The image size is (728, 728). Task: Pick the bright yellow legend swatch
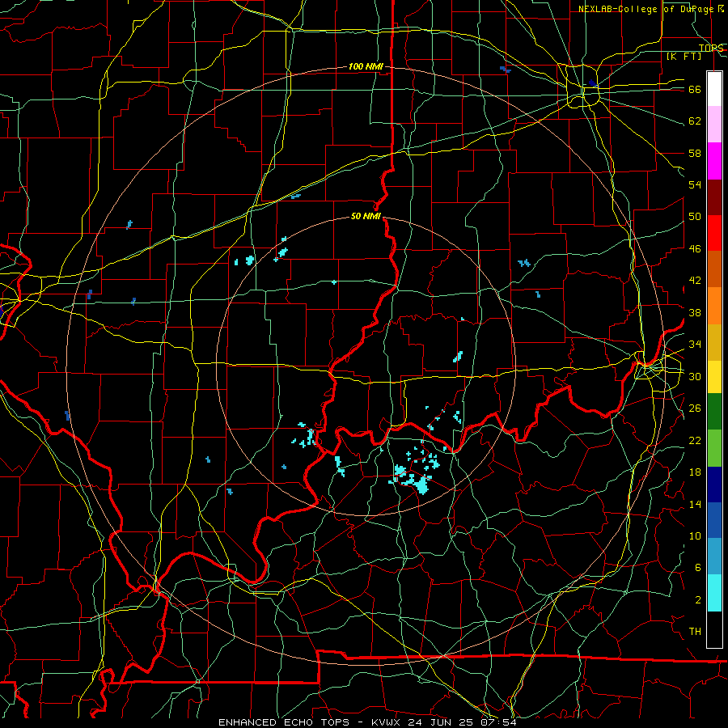tap(714, 376)
